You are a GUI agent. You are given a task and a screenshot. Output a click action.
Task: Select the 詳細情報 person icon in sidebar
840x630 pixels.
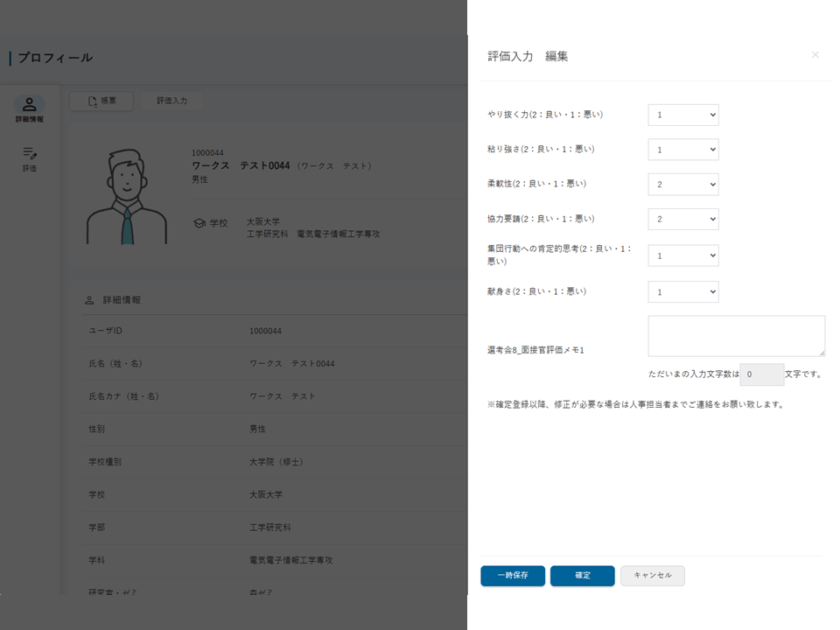pyautogui.click(x=30, y=102)
